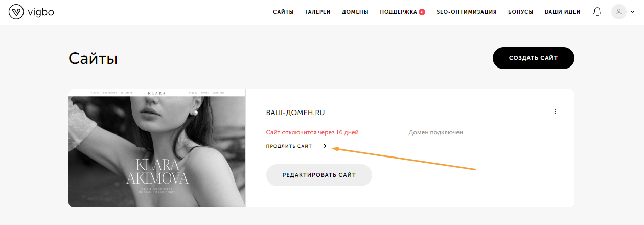The height and width of the screenshot is (225, 644).
Task: Click the arrow next to ПРОДЛИТЬ САЙТ
Action: 321,146
